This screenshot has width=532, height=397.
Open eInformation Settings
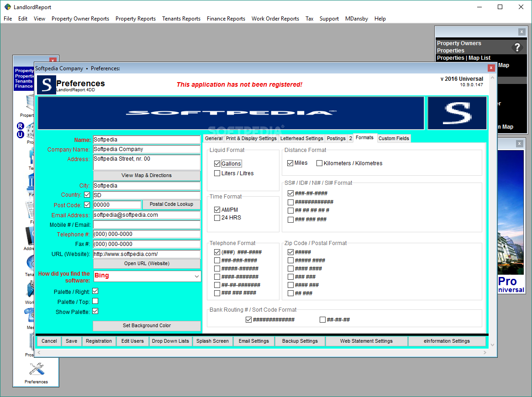(447, 341)
